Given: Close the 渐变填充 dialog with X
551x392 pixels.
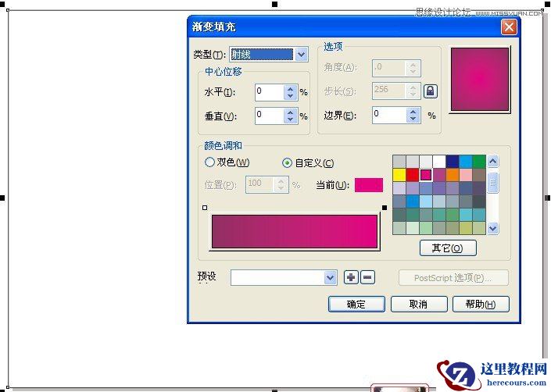Looking at the screenshot, I should (x=509, y=27).
